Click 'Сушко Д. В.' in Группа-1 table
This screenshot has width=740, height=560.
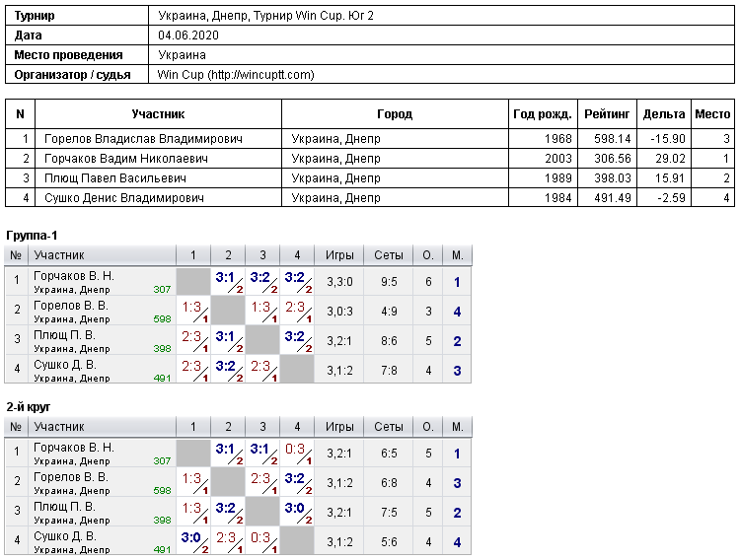tap(65, 365)
